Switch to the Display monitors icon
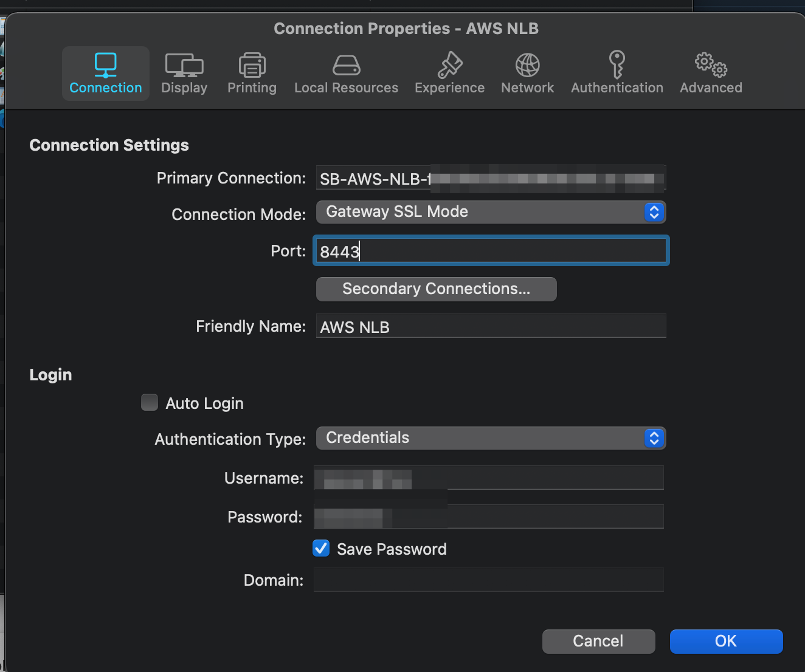 point(184,66)
